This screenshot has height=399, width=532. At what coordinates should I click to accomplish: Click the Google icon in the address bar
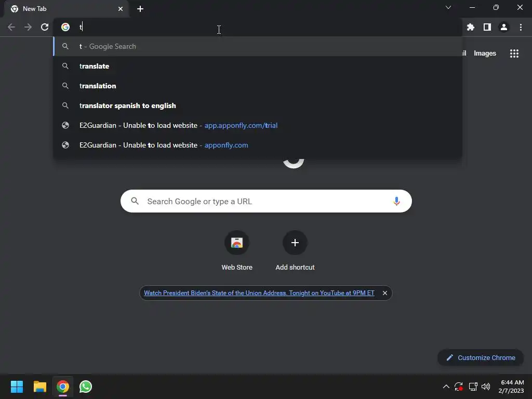click(65, 27)
